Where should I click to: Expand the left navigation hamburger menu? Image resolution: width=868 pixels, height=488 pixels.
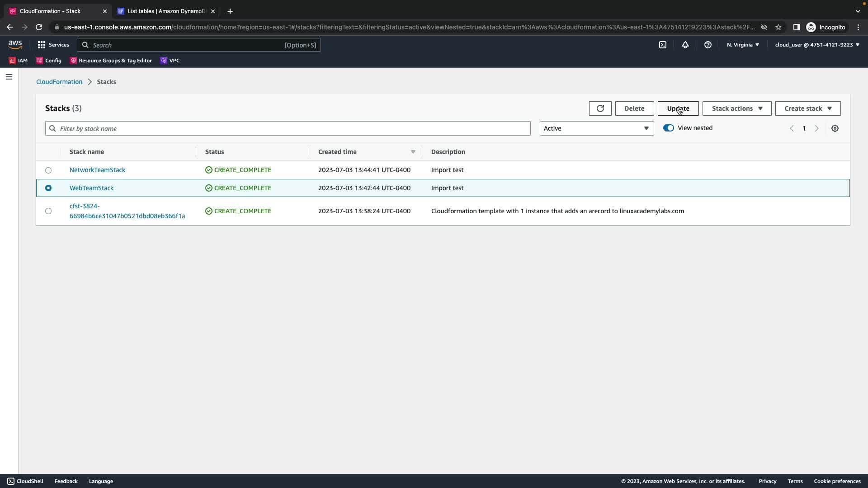click(9, 77)
